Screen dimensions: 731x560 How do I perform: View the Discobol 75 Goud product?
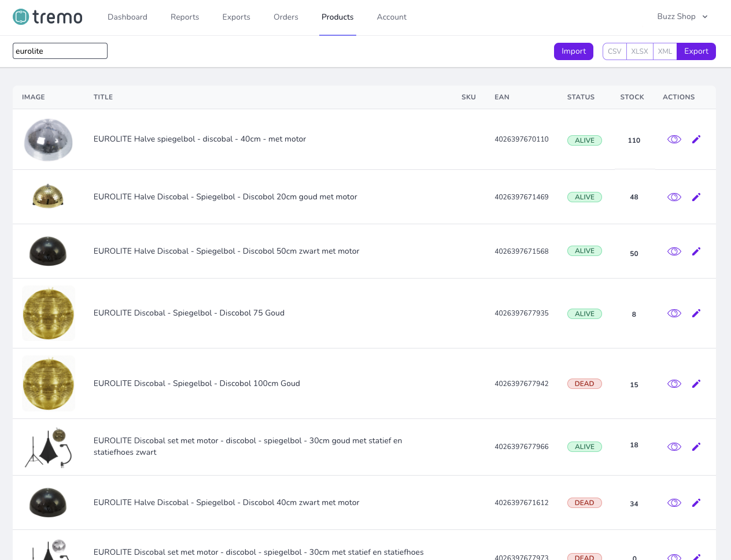pyautogui.click(x=674, y=313)
